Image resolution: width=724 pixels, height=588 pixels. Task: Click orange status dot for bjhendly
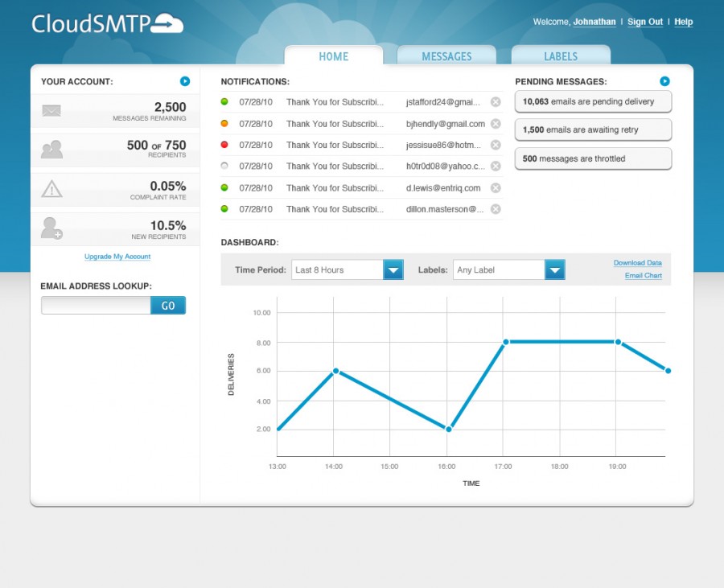pos(224,123)
